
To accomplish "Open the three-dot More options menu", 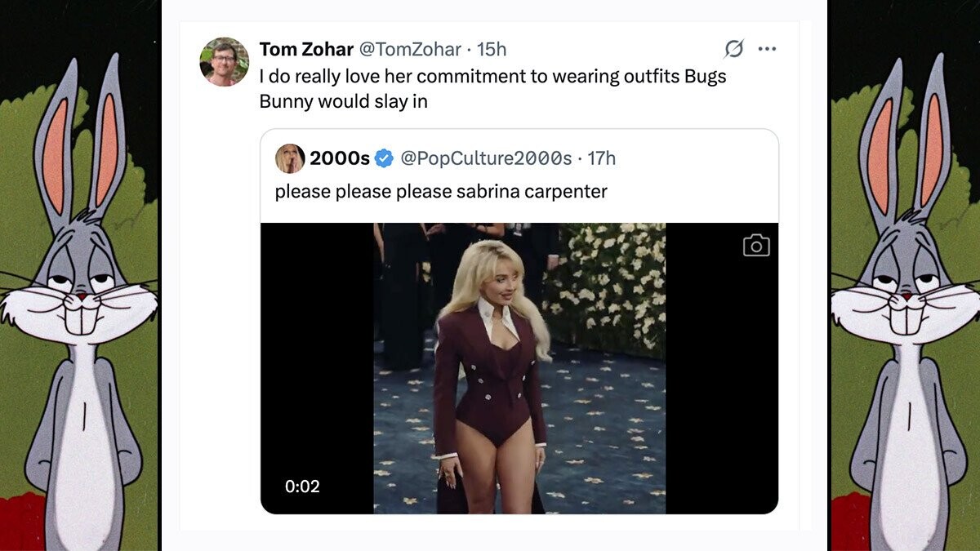I will click(767, 49).
